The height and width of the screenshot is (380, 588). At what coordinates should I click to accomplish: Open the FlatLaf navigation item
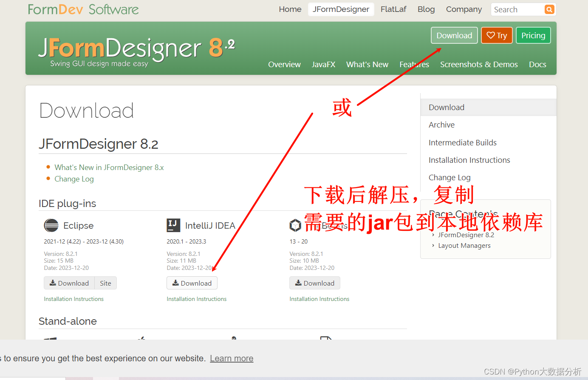pos(393,9)
